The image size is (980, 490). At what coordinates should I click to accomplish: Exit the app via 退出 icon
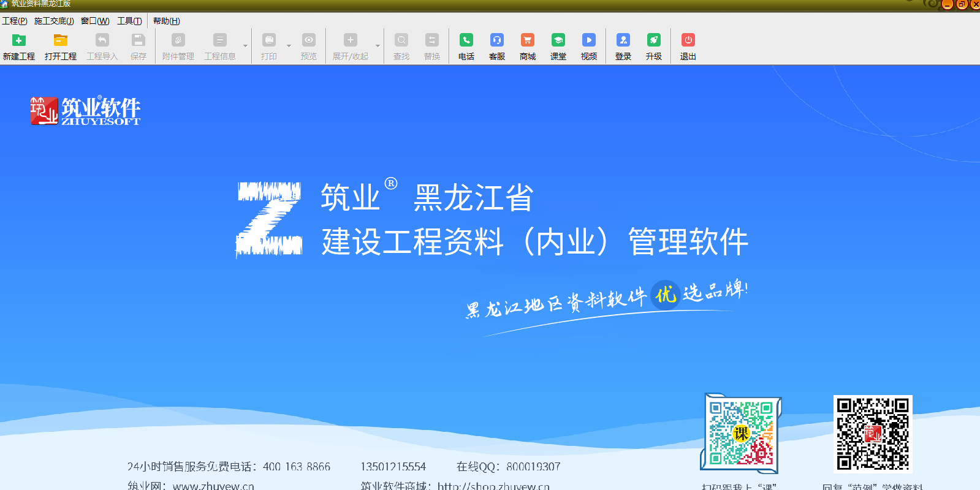688,40
